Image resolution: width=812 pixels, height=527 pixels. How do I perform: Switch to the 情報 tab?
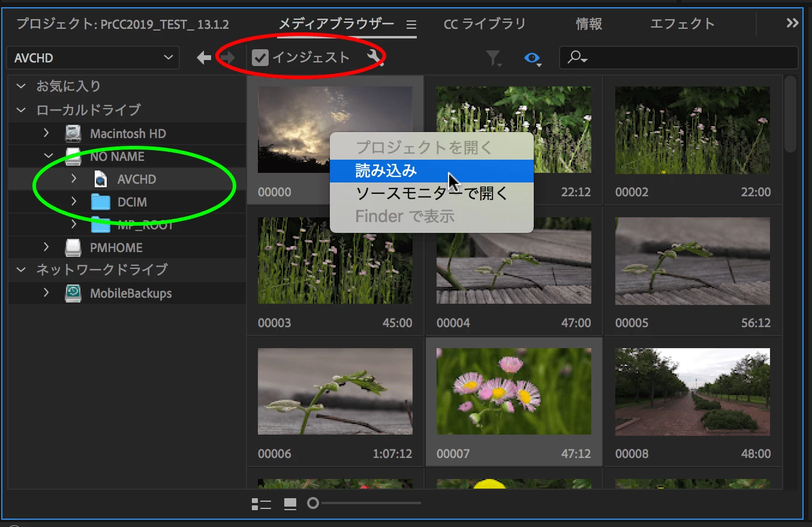click(x=589, y=24)
